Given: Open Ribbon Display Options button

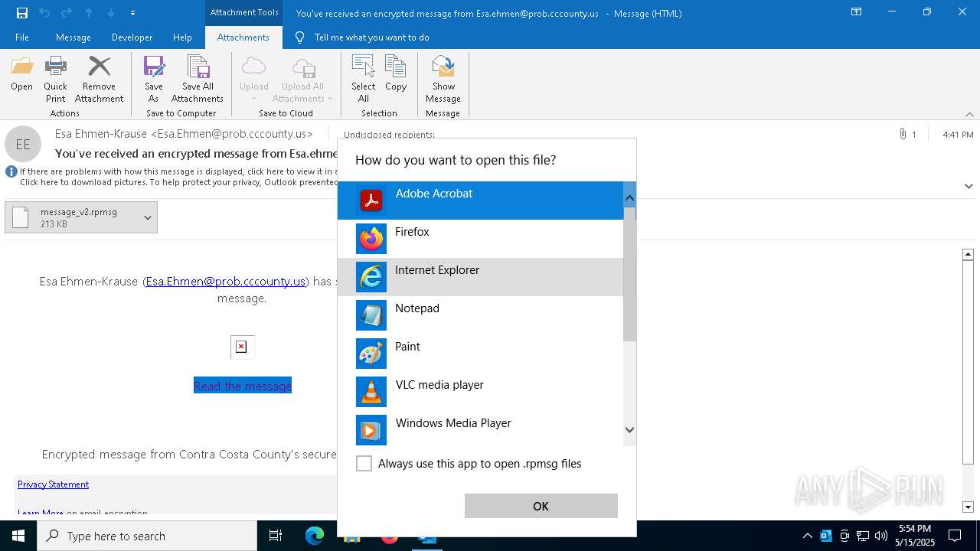Looking at the screenshot, I should click(x=857, y=12).
